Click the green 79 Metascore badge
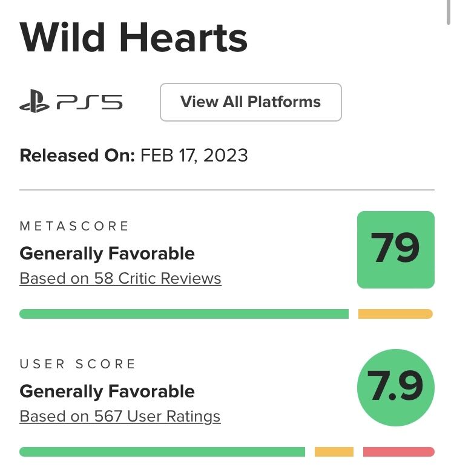The height and width of the screenshot is (476, 454). pyautogui.click(x=396, y=249)
